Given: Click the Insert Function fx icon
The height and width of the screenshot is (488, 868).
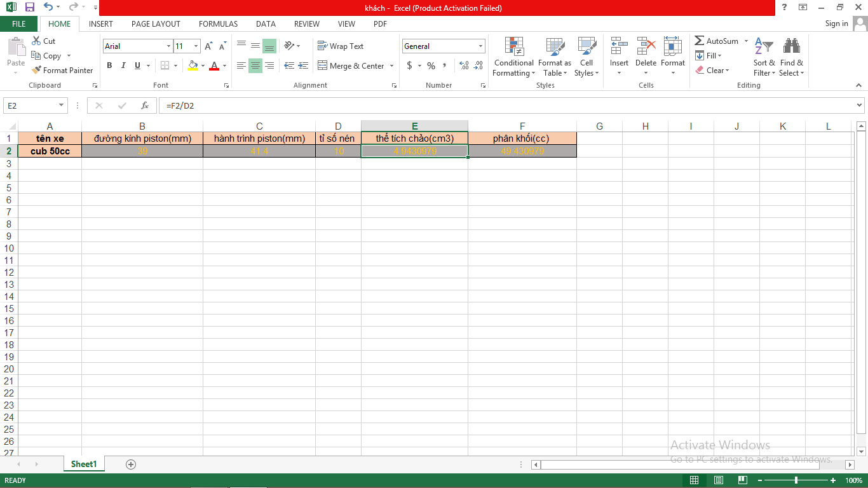Looking at the screenshot, I should (145, 105).
